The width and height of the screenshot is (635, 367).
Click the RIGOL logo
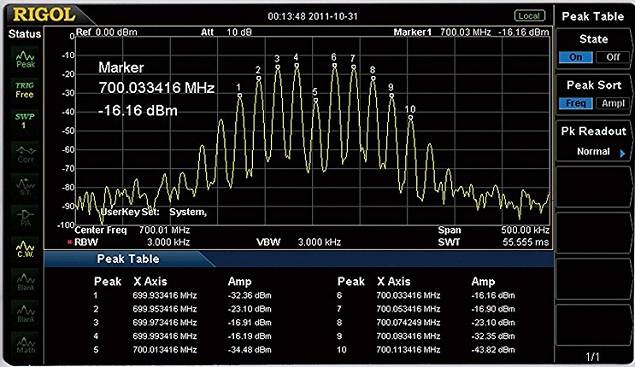coord(44,15)
